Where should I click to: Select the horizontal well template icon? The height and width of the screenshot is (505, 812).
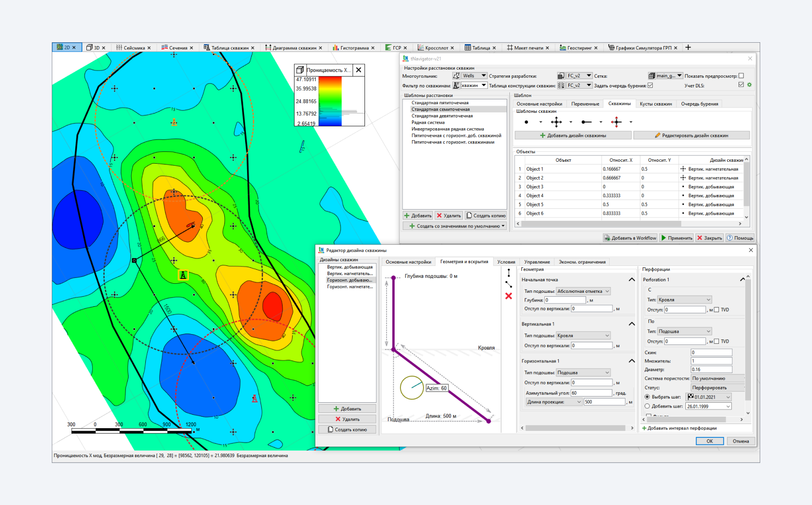[586, 122]
